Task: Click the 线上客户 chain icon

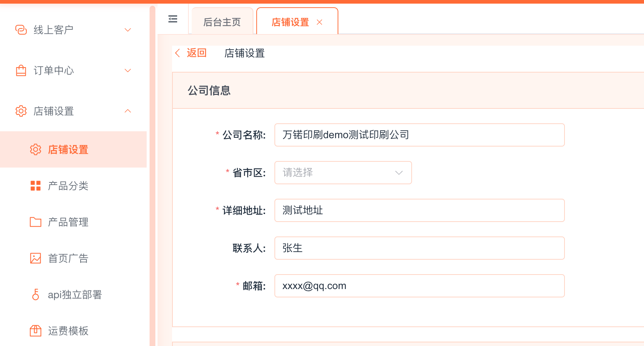Action: [21, 30]
